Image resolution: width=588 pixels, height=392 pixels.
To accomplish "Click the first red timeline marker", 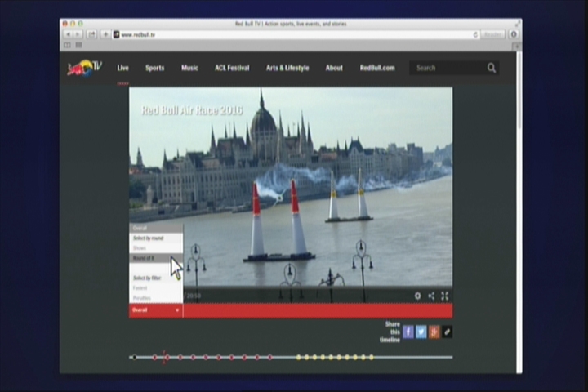I will [x=155, y=357].
